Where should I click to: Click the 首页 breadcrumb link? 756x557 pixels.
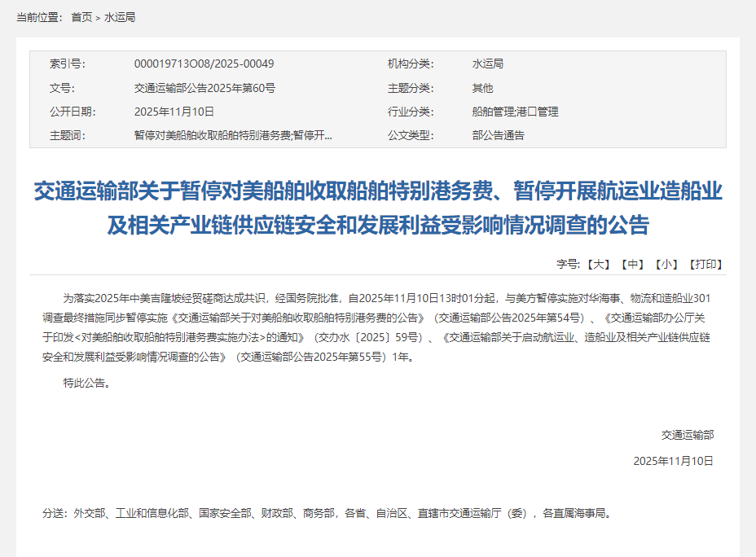click(81, 17)
